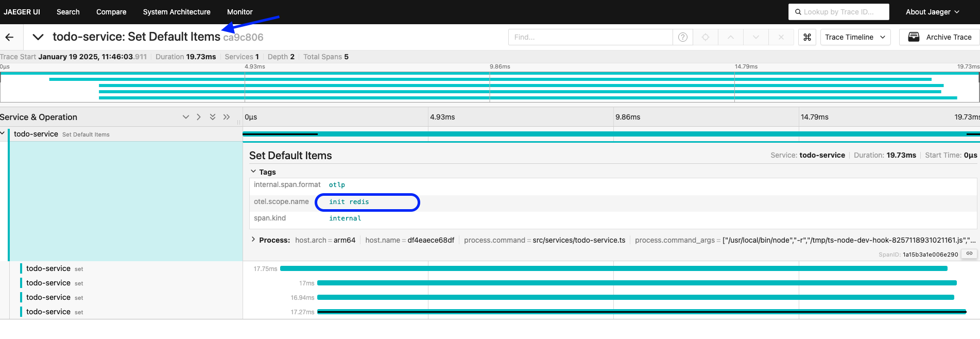Viewport: 980px width, 339px height.
Task: Go back using the left arrow
Action: click(9, 37)
